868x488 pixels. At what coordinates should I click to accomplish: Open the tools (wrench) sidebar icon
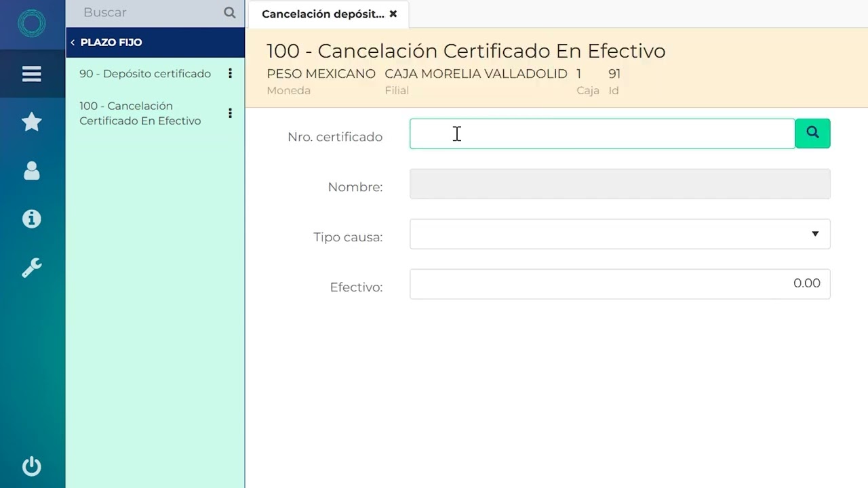coord(32,268)
